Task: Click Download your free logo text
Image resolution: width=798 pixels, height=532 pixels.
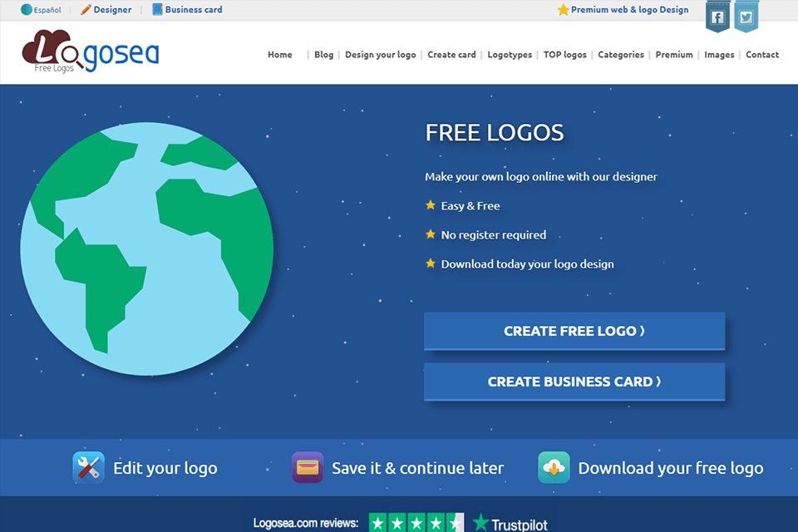Action: tap(671, 468)
